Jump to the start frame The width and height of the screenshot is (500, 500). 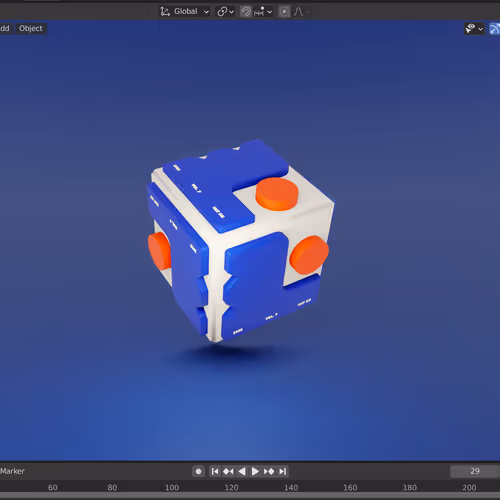[215, 471]
